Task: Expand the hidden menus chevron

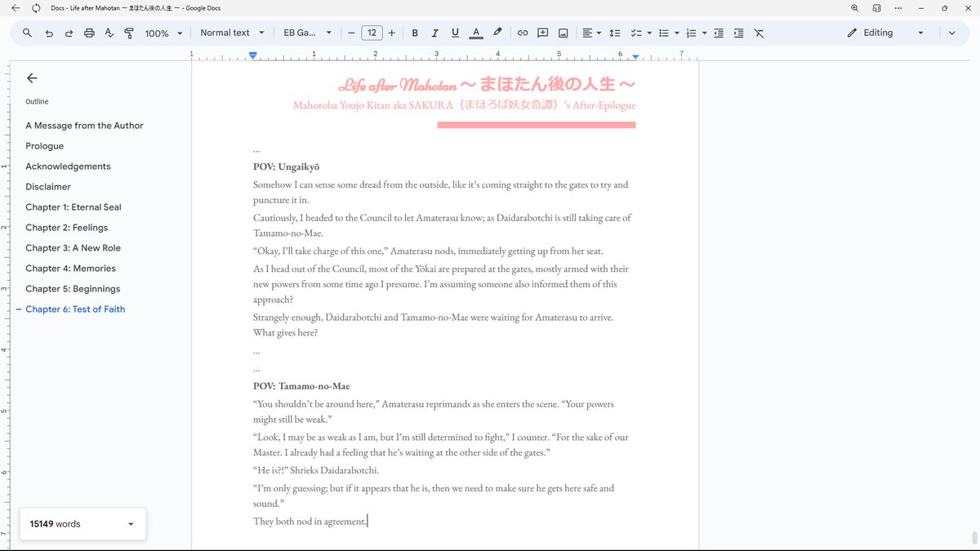Action: click(951, 33)
